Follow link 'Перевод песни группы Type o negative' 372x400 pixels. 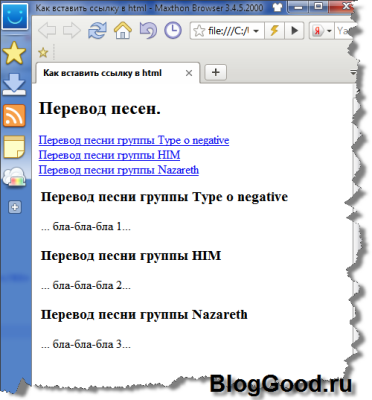pyautogui.click(x=134, y=140)
